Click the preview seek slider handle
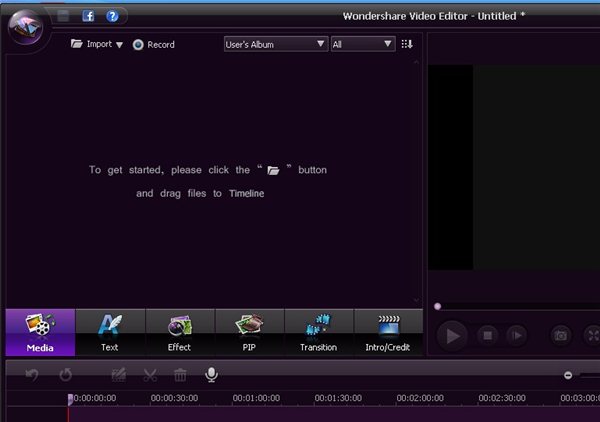The image size is (600, 422). click(x=437, y=306)
